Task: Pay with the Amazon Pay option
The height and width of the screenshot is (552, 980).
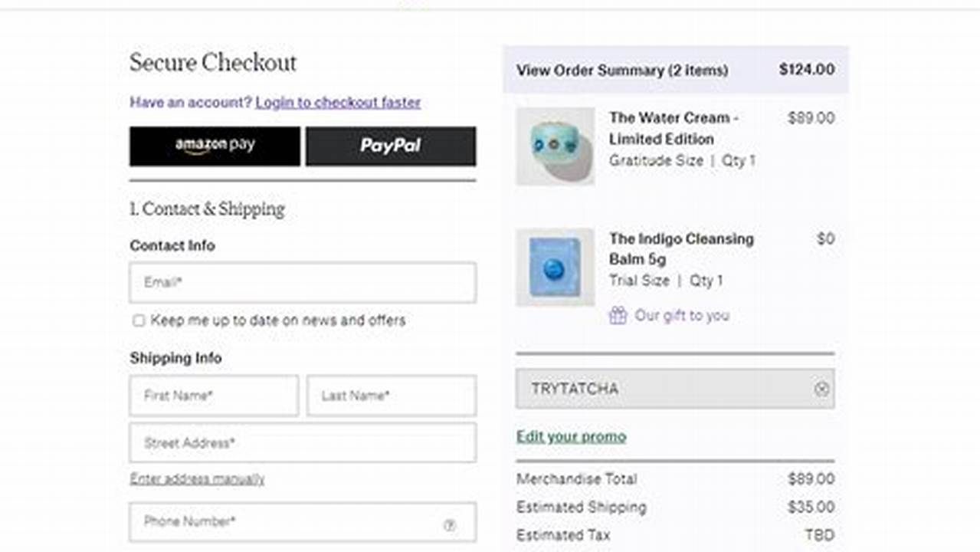Action: 215,146
